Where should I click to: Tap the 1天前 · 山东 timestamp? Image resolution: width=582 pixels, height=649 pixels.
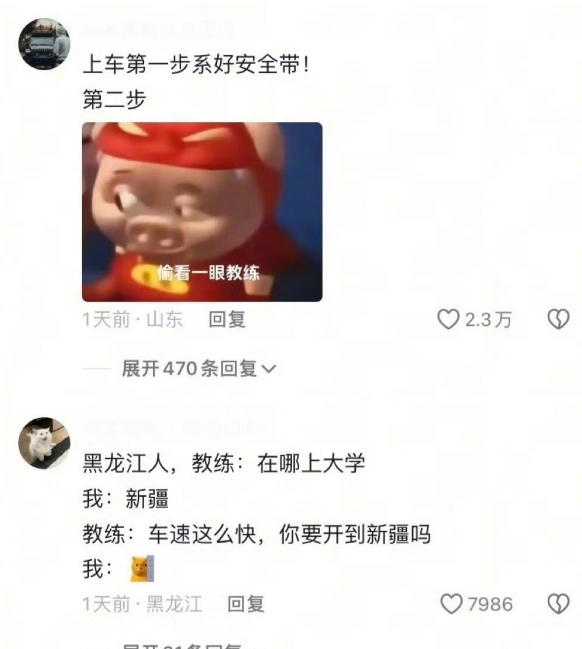click(132, 320)
